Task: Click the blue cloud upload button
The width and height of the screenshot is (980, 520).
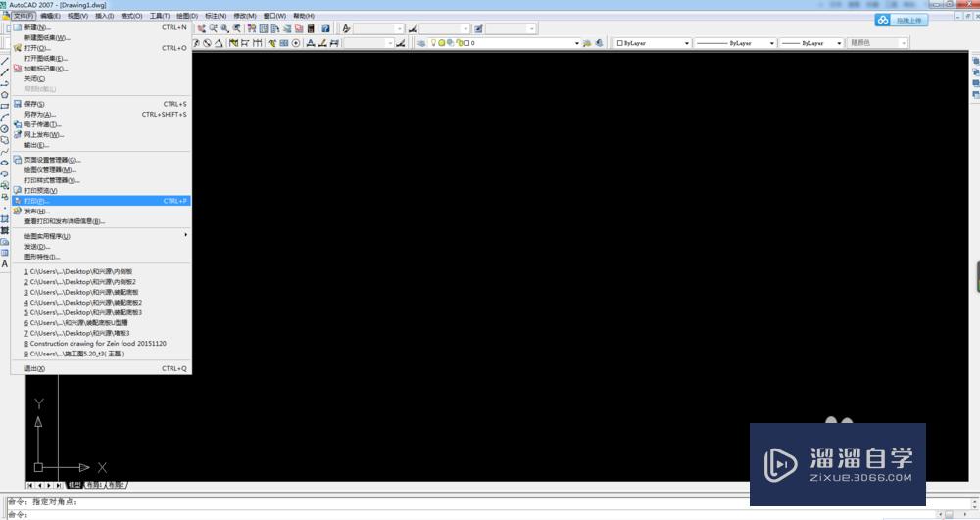Action: [902, 20]
